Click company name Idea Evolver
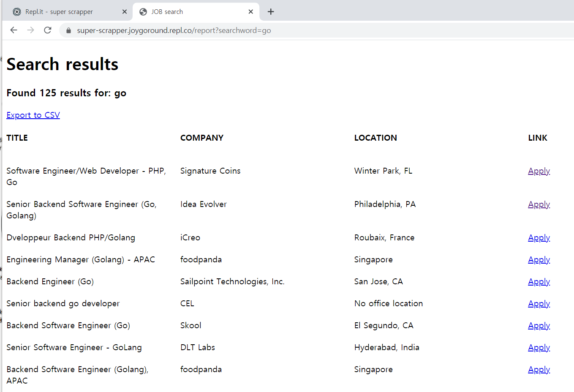This screenshot has width=574, height=392. [x=204, y=204]
